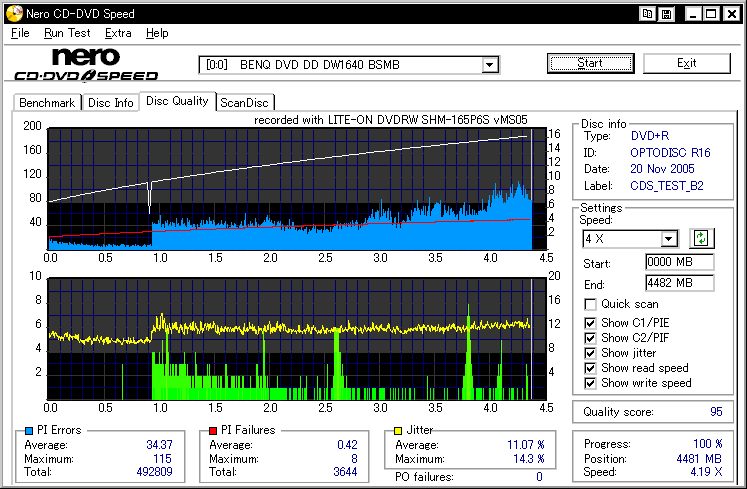Uncheck Show C1/PIE
Image resolution: width=747 pixels, height=489 pixels.
point(590,323)
